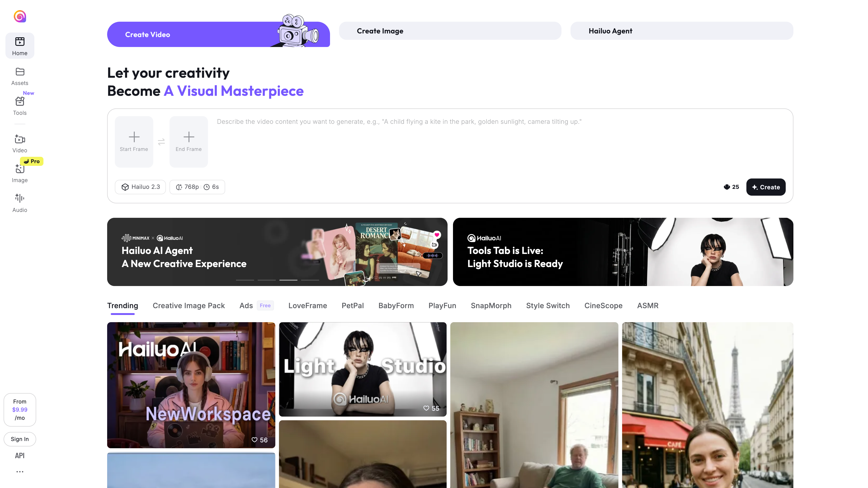The width and height of the screenshot is (868, 488).
Task: Select the PetPal tab
Action: [x=352, y=305]
